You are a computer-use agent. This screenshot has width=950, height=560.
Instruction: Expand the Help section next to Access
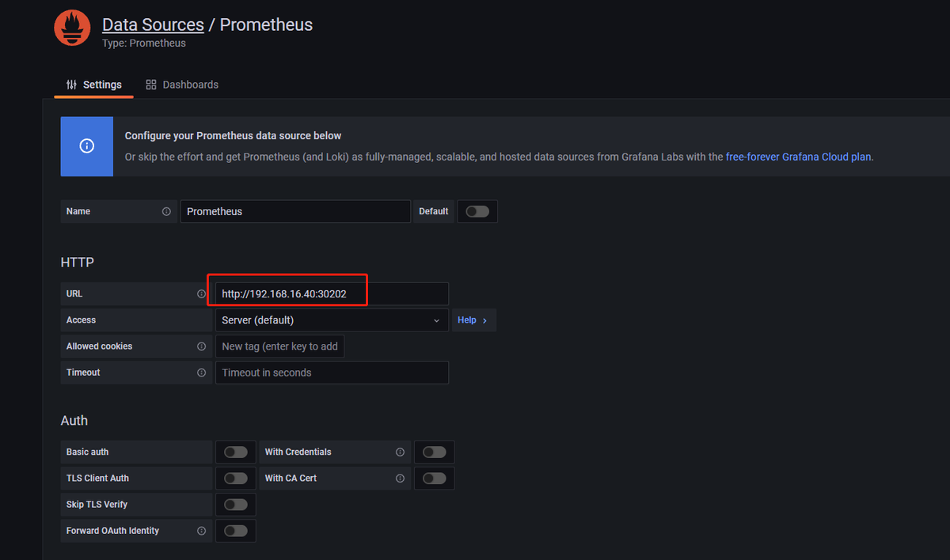point(473,320)
